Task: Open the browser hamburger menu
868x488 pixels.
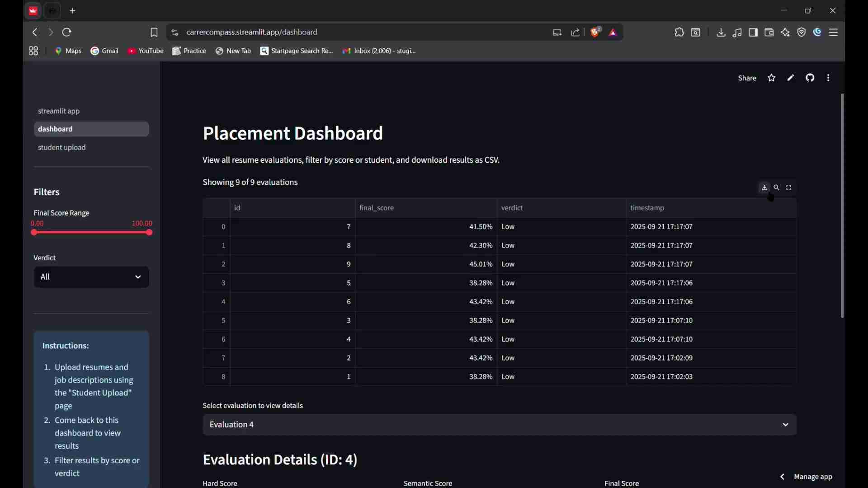Action: tap(834, 33)
